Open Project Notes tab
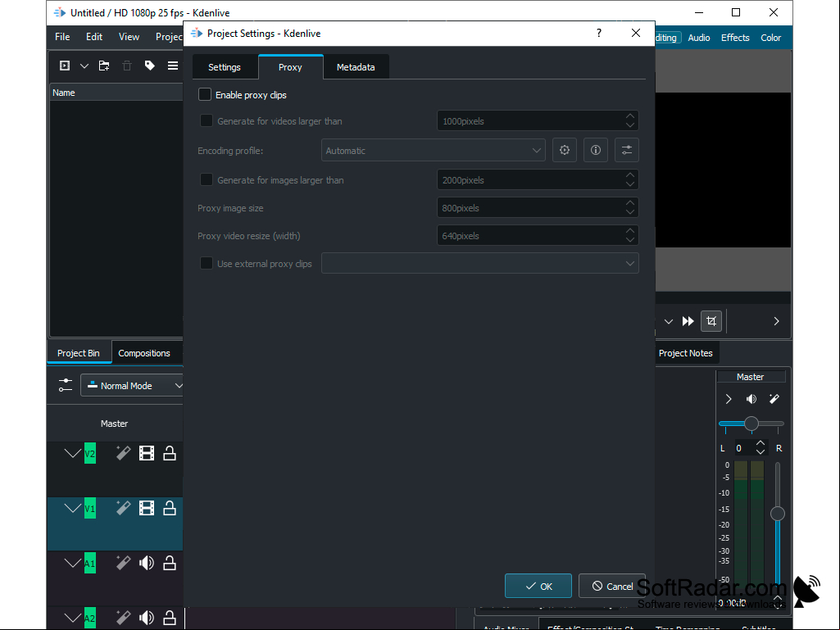 point(686,353)
